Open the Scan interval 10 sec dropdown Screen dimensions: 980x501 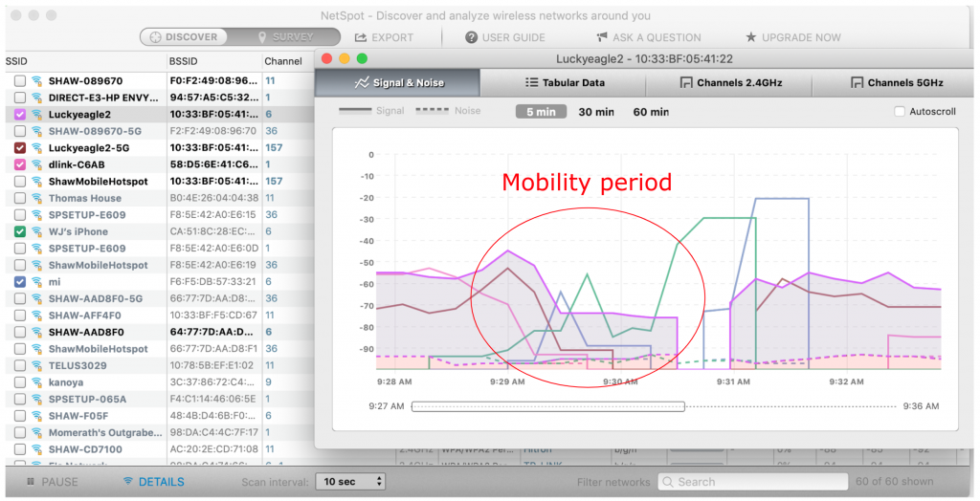pos(350,482)
